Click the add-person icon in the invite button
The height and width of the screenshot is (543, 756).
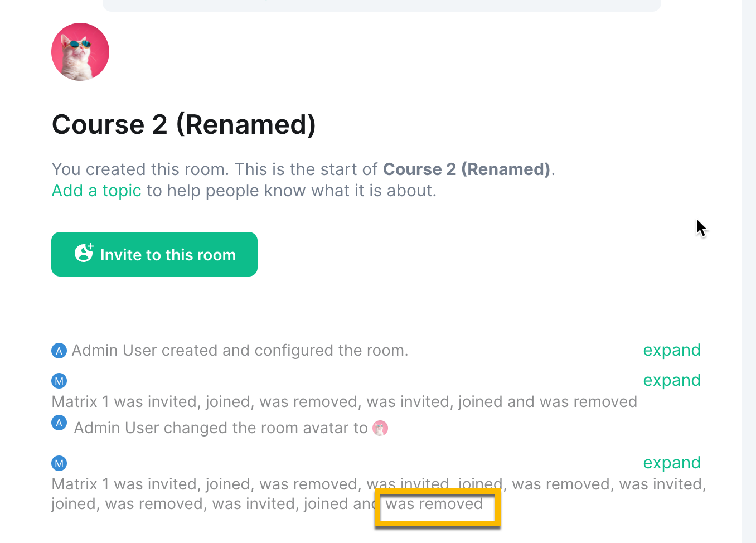pyautogui.click(x=84, y=253)
